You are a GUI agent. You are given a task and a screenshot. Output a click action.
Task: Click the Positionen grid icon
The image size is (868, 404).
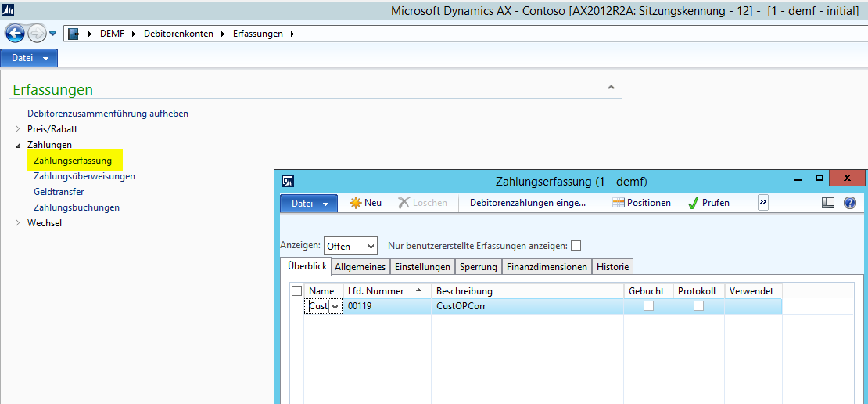619,203
